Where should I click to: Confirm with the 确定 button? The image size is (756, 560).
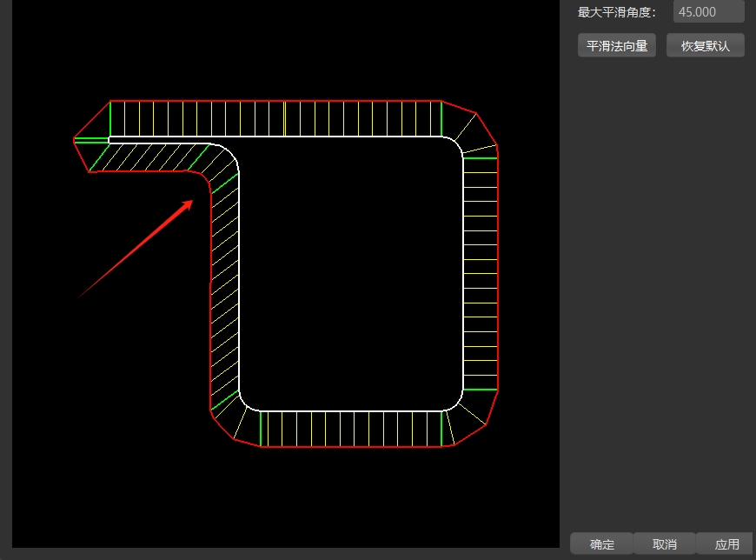[x=601, y=544]
